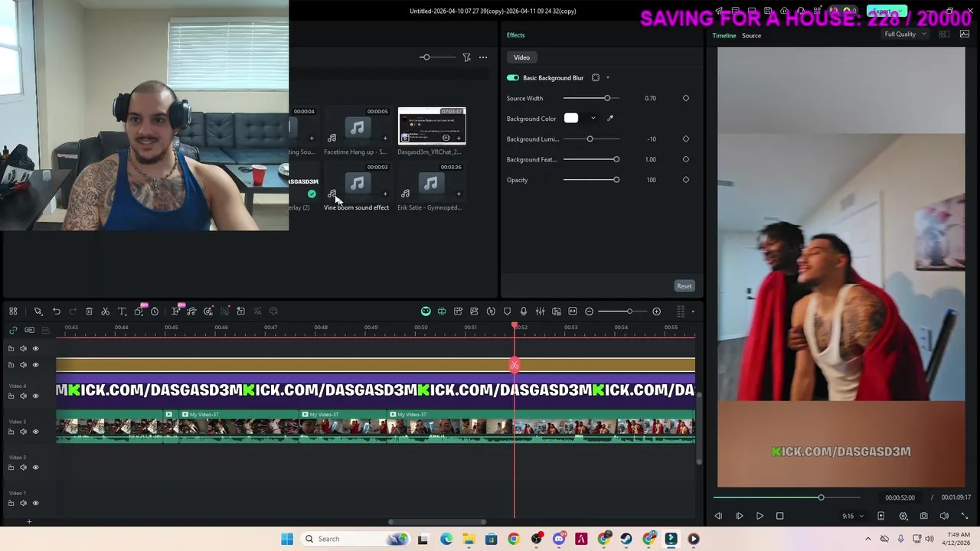Click the Stop button under preview

(x=779, y=516)
